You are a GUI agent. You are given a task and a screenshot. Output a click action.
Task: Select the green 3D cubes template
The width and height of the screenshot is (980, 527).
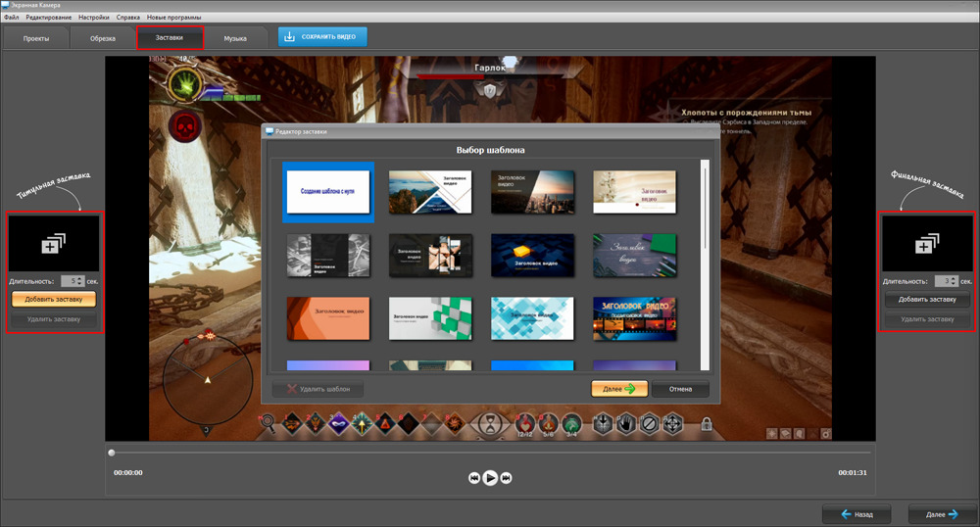[430, 318]
